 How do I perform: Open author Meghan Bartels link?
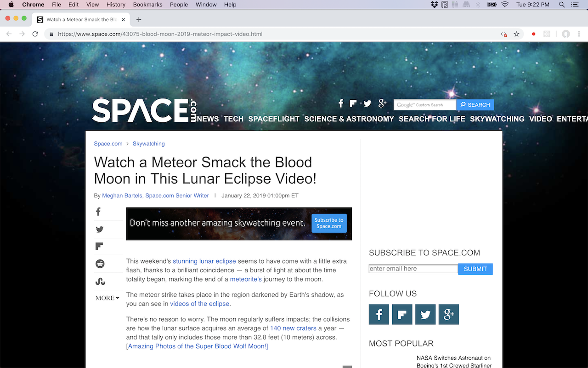tap(155, 195)
